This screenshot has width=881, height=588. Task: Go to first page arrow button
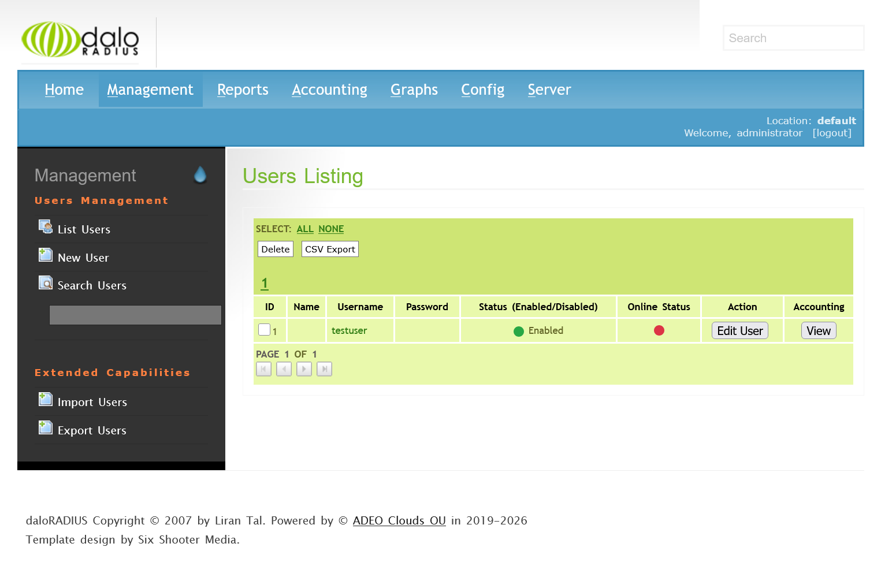263,369
